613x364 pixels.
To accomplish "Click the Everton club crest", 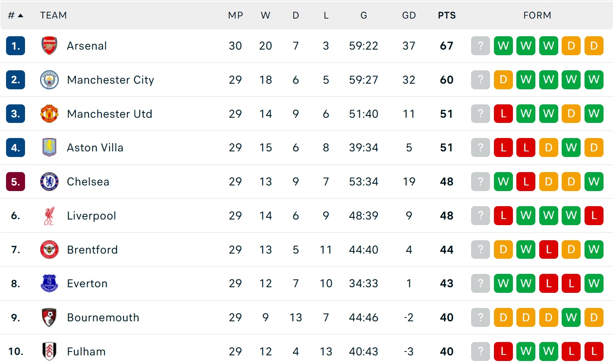I will [x=49, y=283].
